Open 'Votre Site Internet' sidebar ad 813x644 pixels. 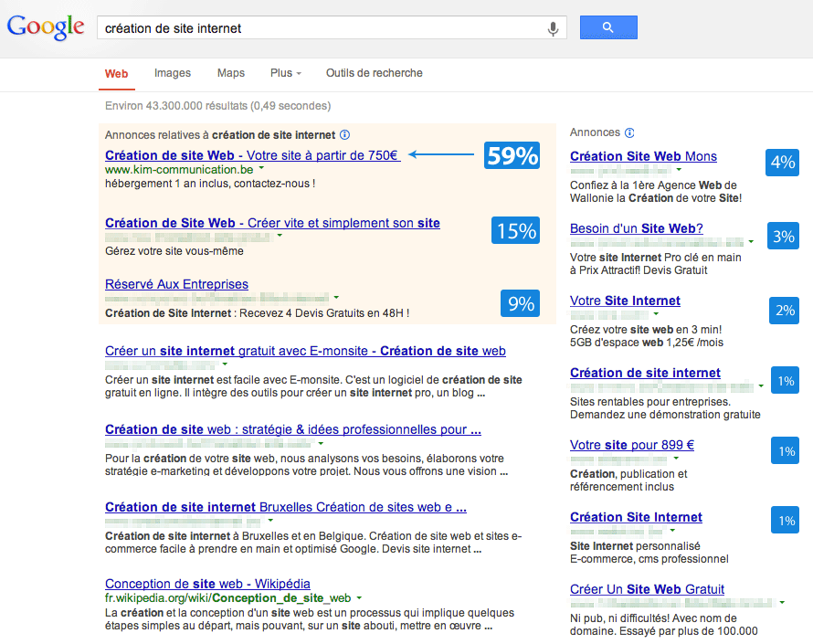pos(625,301)
